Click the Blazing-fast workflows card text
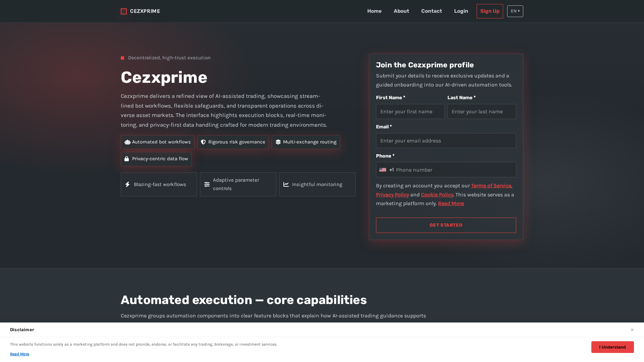Screen dimensions: 644x362 [160, 184]
